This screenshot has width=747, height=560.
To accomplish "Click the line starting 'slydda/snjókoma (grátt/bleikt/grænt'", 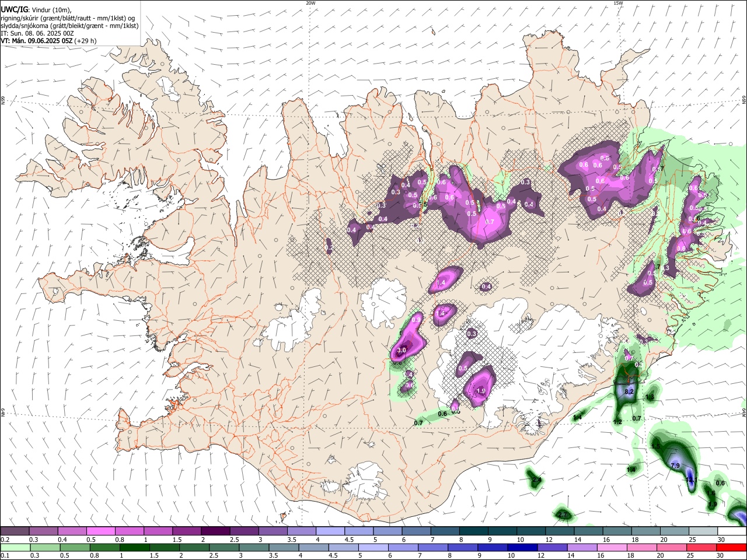I will click(x=69, y=26).
